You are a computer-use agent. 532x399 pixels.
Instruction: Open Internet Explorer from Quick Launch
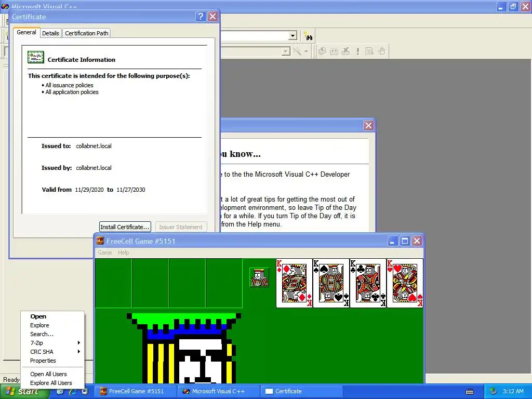click(x=73, y=391)
